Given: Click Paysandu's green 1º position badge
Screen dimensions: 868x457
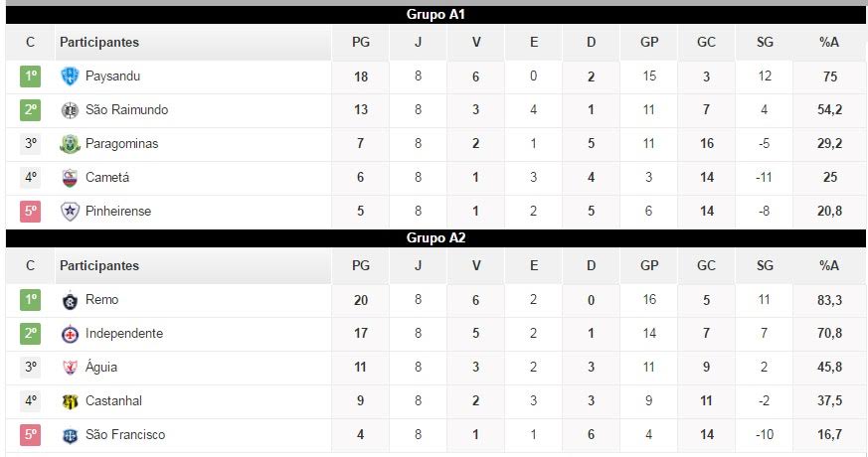Looking at the screenshot, I should pos(30,76).
